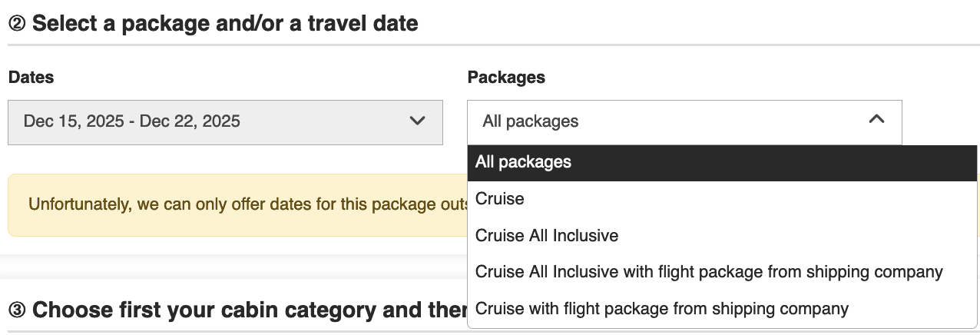980x335 pixels.
Task: Click the circled 3 step icon
Action: coord(17,310)
